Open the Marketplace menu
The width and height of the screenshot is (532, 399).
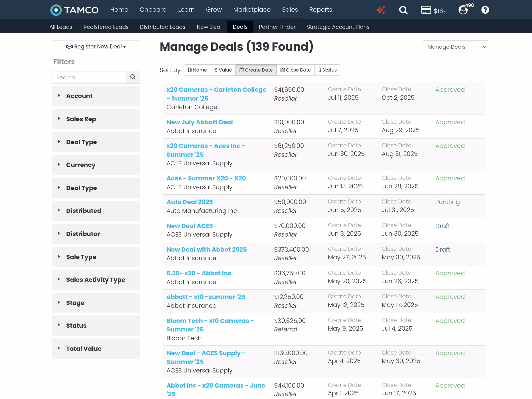(x=252, y=10)
